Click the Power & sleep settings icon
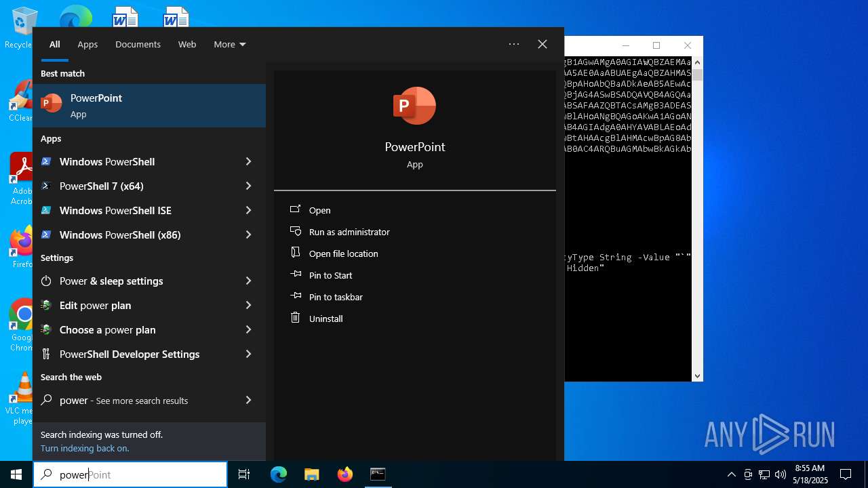Image resolution: width=868 pixels, height=488 pixels. click(x=46, y=281)
